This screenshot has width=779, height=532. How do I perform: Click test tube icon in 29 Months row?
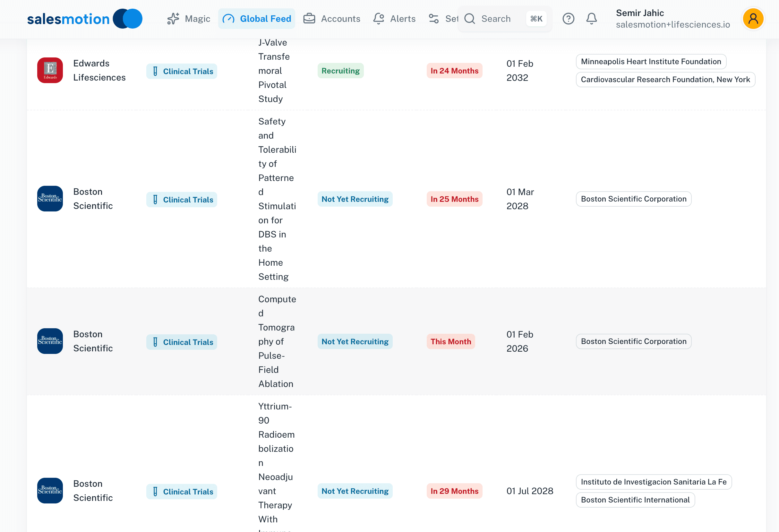[155, 492]
